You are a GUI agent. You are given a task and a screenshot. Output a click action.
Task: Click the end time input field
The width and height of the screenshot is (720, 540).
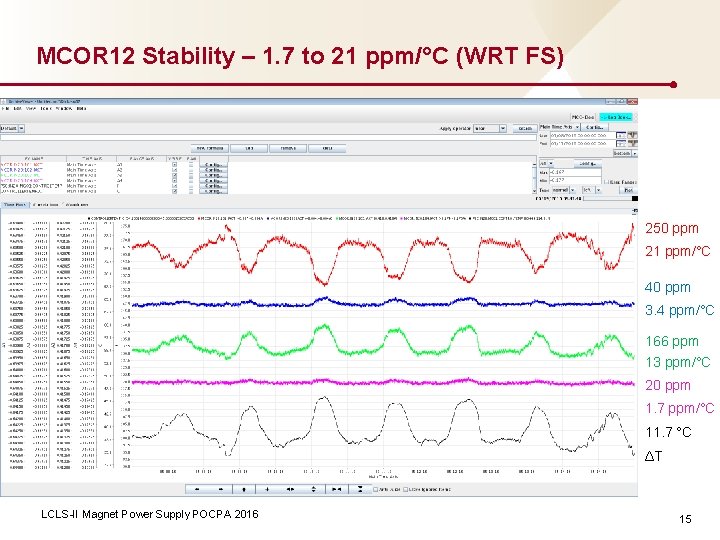[x=583, y=143]
